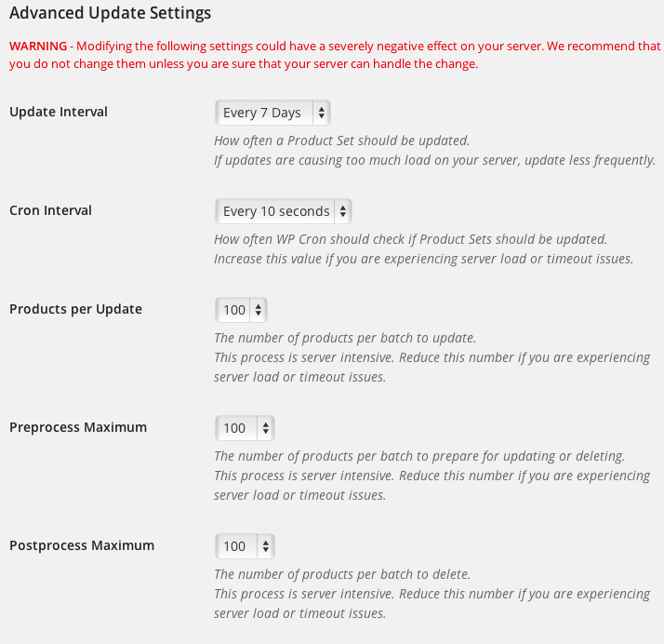Open the Preprocess Maximum dropdown

(x=245, y=428)
